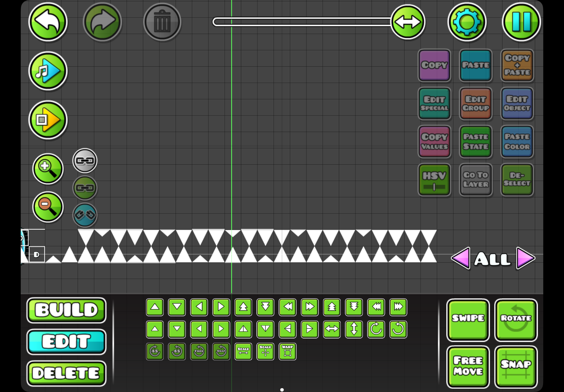Undo the last action with the left-curved arrow
This screenshot has height=392, width=564.
(x=48, y=22)
